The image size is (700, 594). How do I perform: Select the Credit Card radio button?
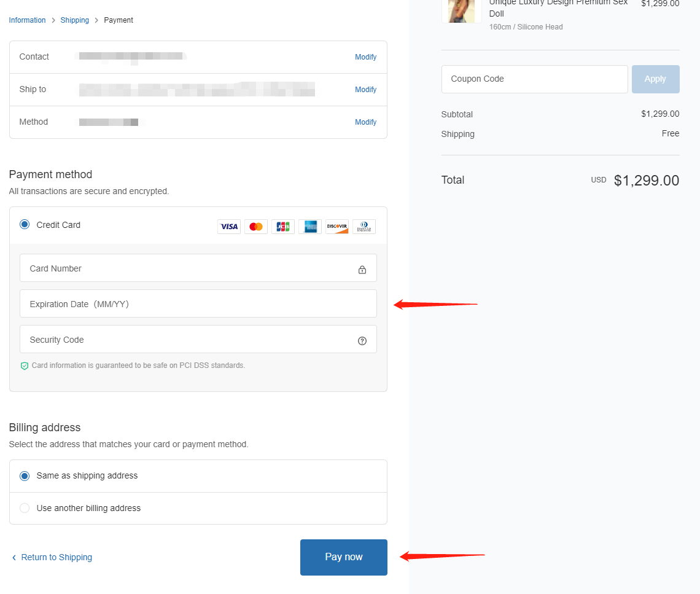pyautogui.click(x=25, y=225)
